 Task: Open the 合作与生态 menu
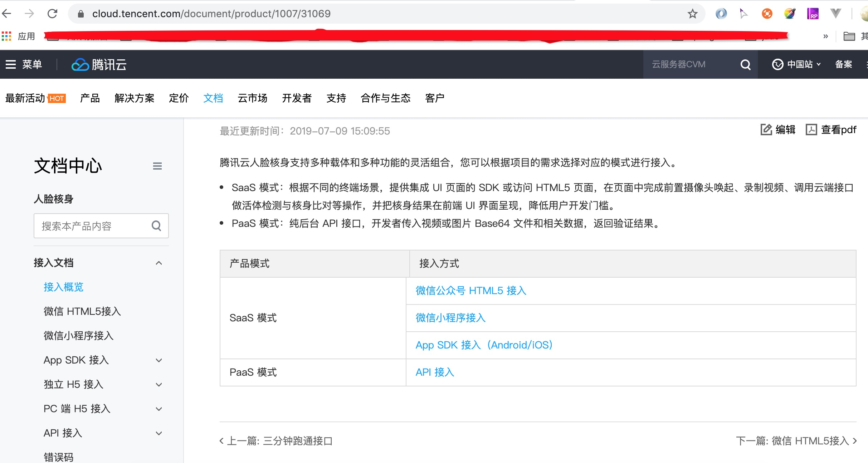tap(385, 98)
